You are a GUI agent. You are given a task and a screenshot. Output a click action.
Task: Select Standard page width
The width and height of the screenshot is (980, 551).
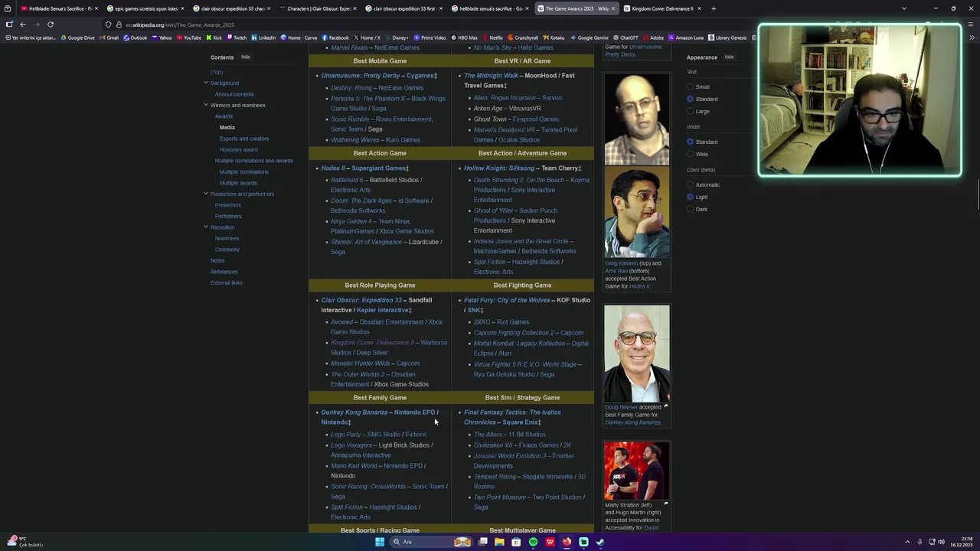(691, 142)
